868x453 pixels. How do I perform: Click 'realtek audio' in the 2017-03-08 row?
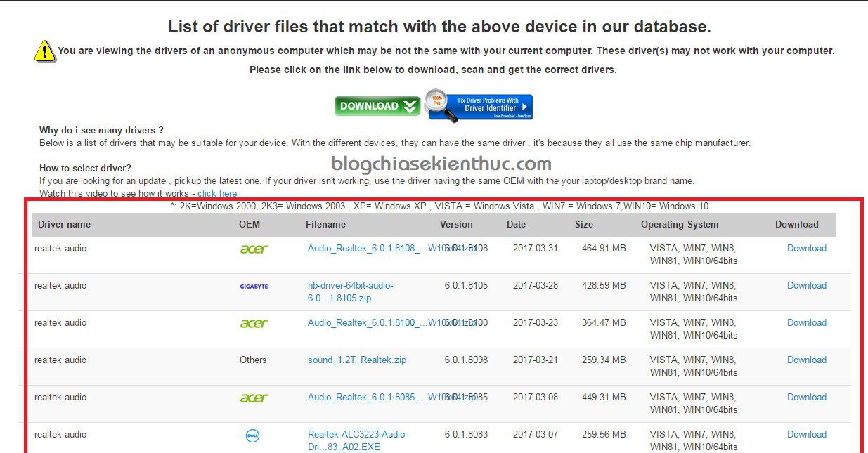60,397
